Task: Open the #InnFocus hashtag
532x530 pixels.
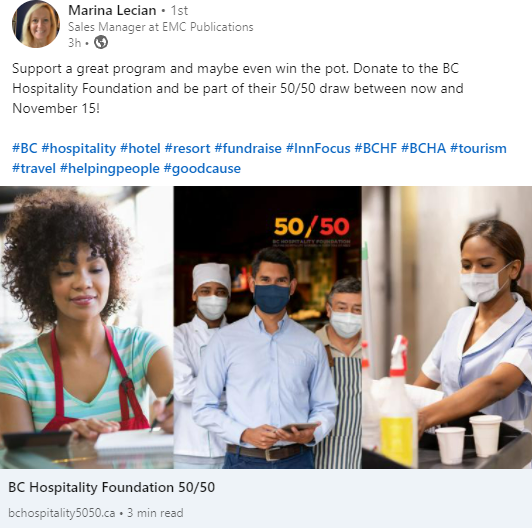Action: [x=318, y=148]
